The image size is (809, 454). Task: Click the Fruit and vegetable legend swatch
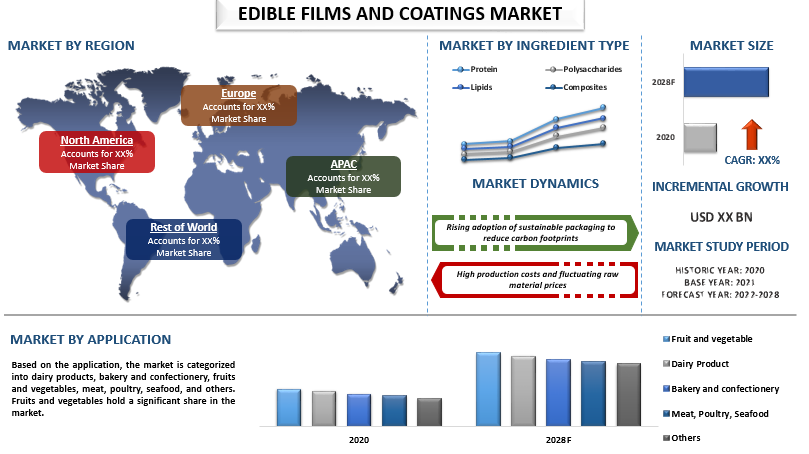666,339
